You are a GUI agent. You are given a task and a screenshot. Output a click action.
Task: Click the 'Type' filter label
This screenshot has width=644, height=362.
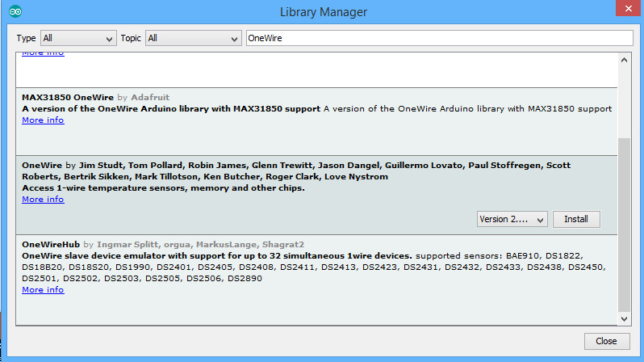click(x=27, y=38)
